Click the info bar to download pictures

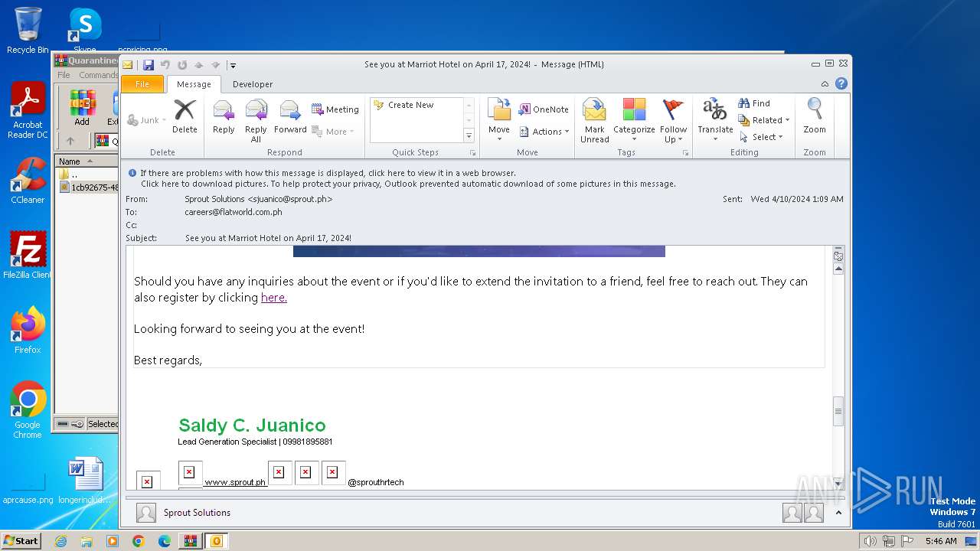tap(408, 184)
